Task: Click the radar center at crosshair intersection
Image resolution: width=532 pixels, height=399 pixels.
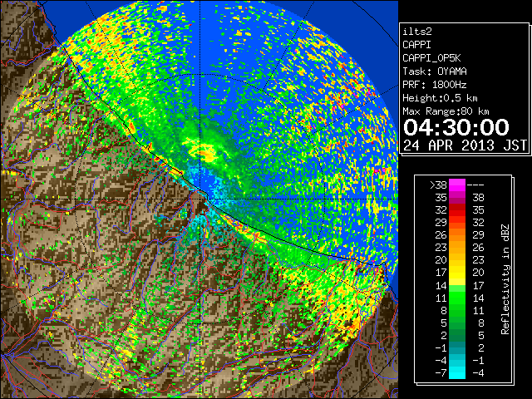Action: [x=200, y=199]
